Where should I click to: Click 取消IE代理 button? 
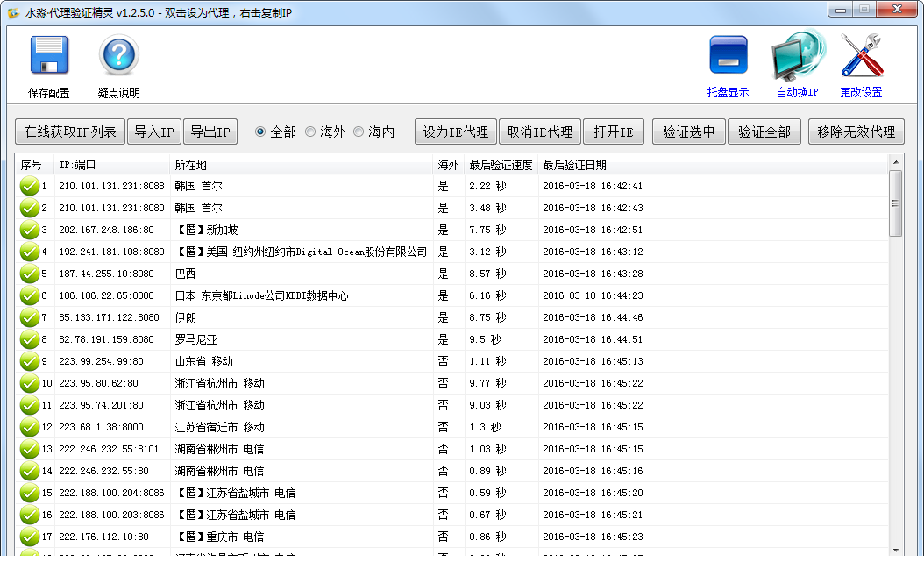(540, 132)
